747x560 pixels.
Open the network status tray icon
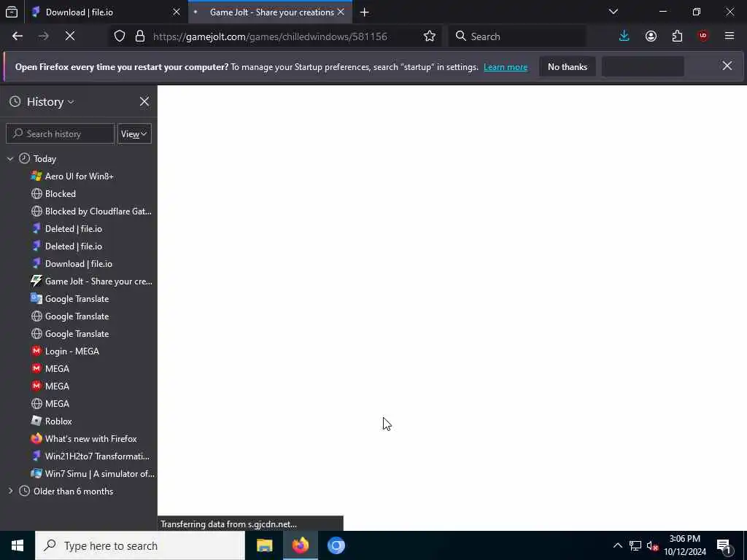coord(635,545)
